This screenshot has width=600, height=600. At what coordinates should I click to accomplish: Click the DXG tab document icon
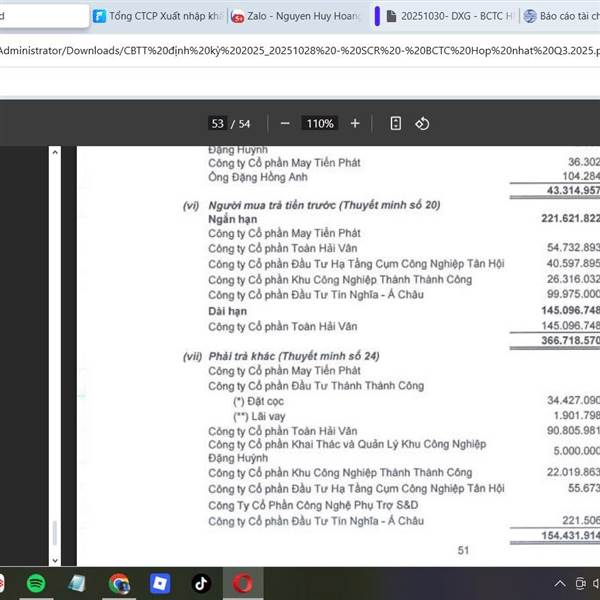[x=391, y=16]
